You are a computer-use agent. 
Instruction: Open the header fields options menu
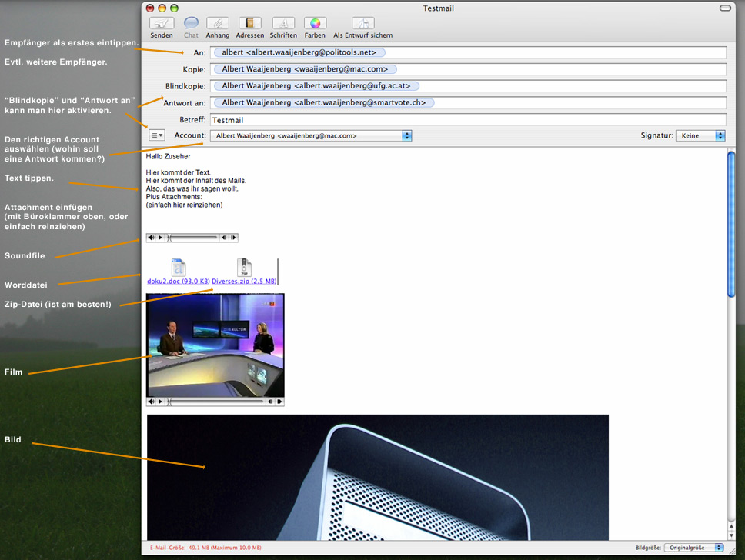tap(156, 135)
